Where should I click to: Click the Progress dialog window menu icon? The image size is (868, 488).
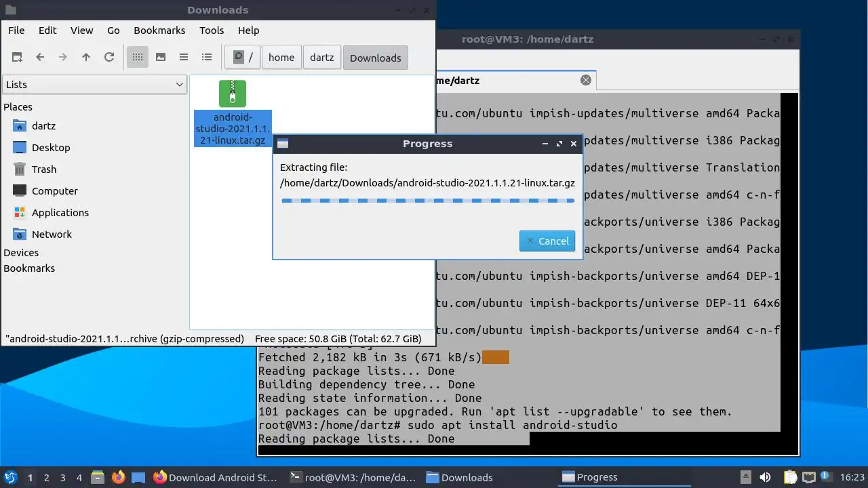(283, 144)
